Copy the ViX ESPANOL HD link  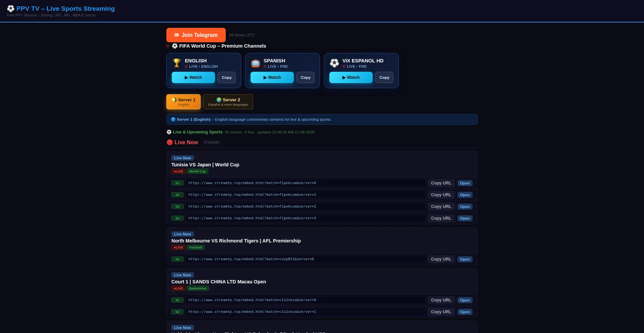384,77
